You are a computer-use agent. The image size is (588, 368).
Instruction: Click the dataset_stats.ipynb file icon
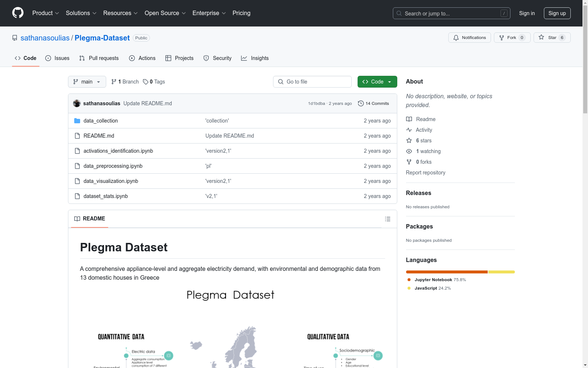(77, 196)
